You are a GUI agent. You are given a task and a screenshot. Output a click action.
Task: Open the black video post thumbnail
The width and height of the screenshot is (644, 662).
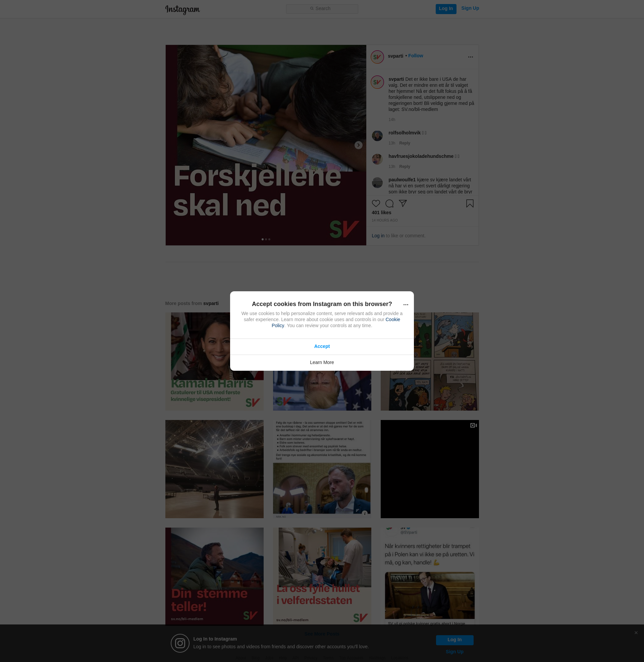tap(430, 469)
